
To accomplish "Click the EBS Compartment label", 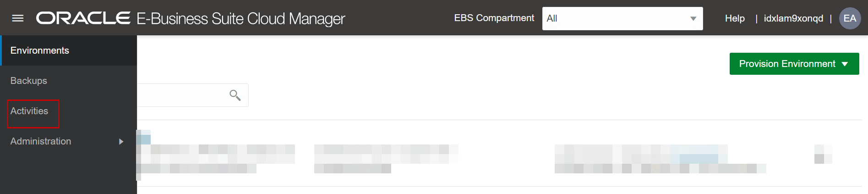I will [494, 18].
